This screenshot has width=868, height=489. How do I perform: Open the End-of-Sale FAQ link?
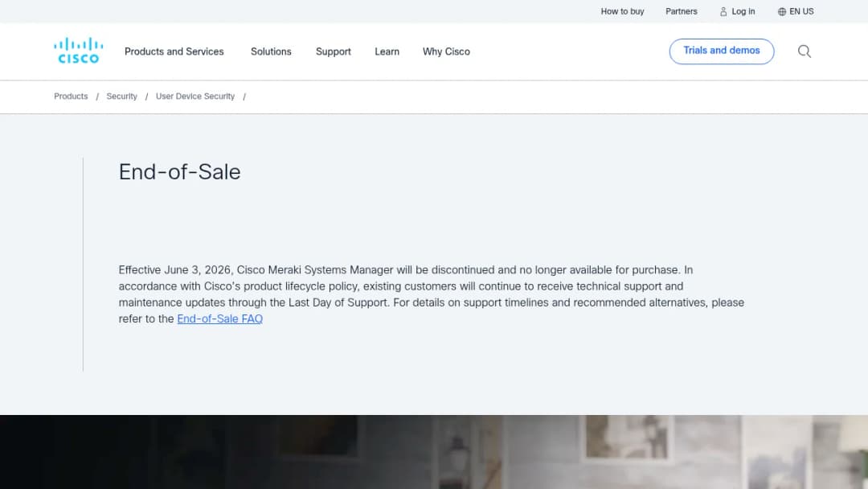click(x=219, y=319)
